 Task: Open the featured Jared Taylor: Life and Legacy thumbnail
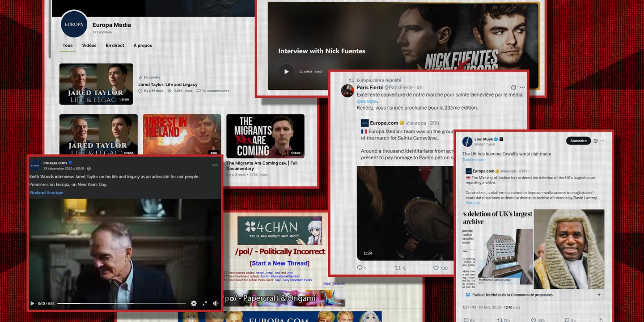pyautogui.click(x=96, y=84)
